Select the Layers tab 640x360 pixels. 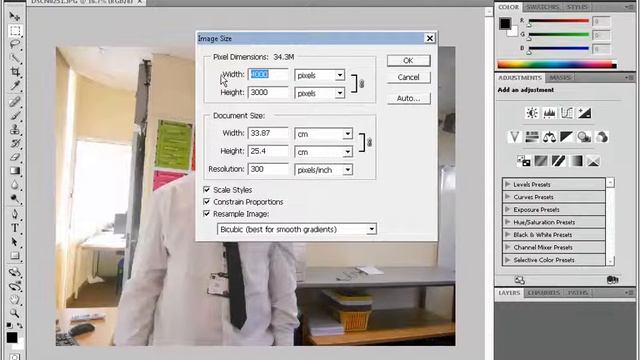pyautogui.click(x=509, y=293)
